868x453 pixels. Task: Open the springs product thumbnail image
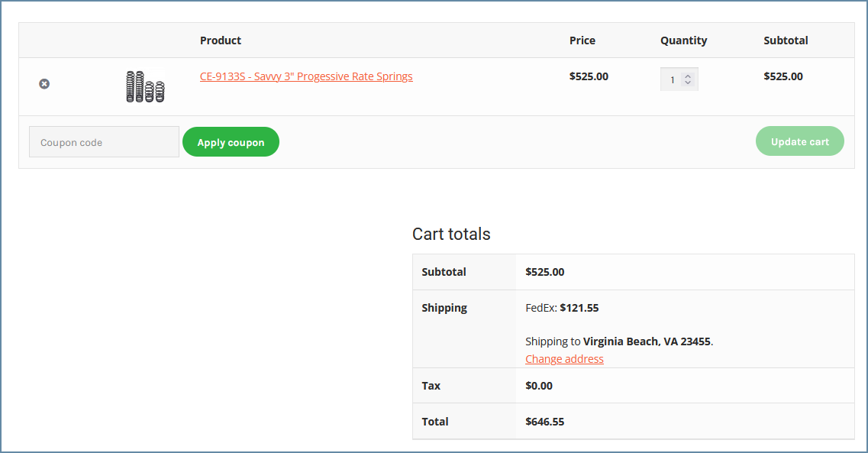[x=145, y=86]
